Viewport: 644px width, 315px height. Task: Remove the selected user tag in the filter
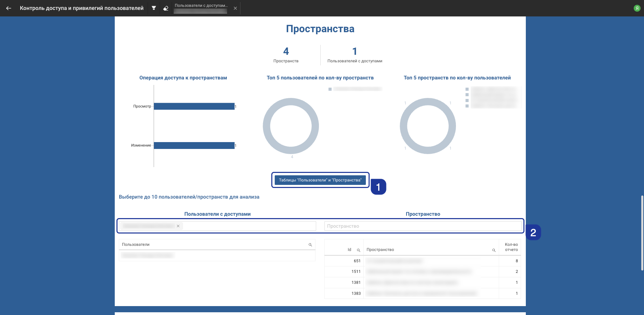pos(178,226)
